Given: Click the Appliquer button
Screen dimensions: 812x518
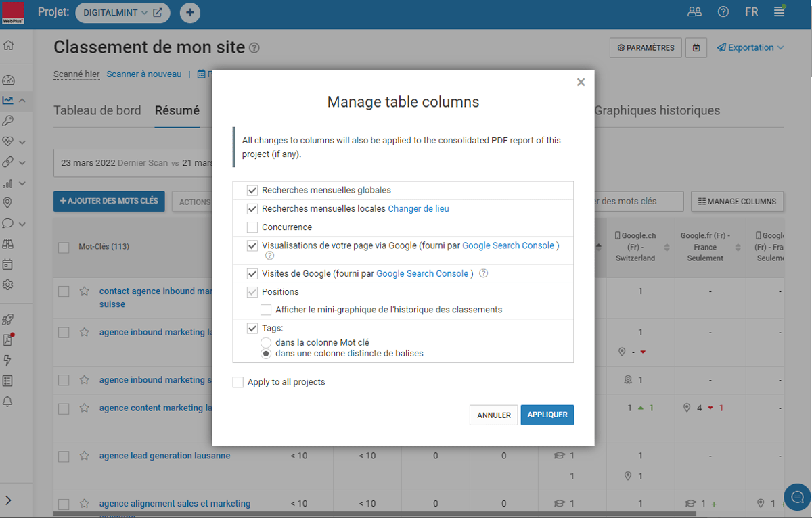Looking at the screenshot, I should [x=547, y=415].
